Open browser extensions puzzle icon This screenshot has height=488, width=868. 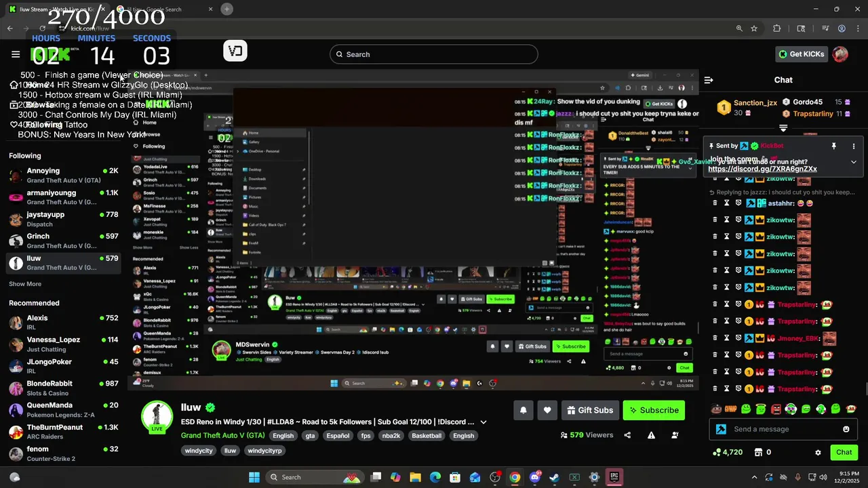pyautogui.click(x=777, y=28)
